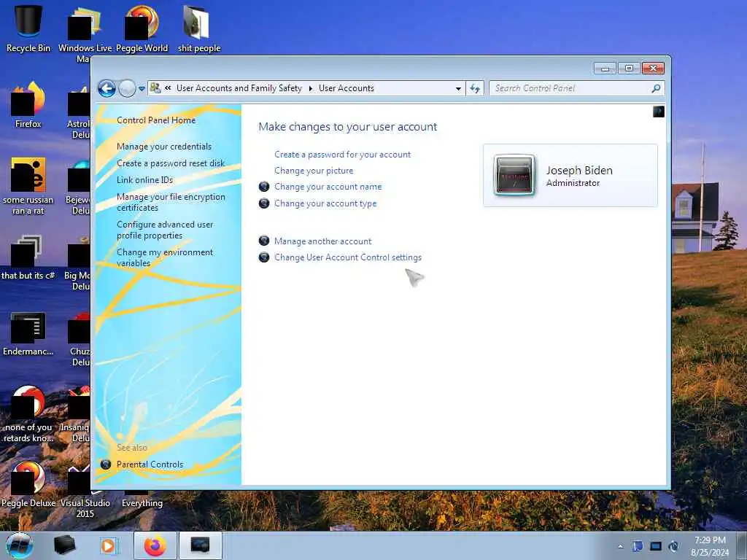Expand the breadcrumb separator arrow after Family Safety
This screenshot has width=747, height=560.
[x=311, y=88]
